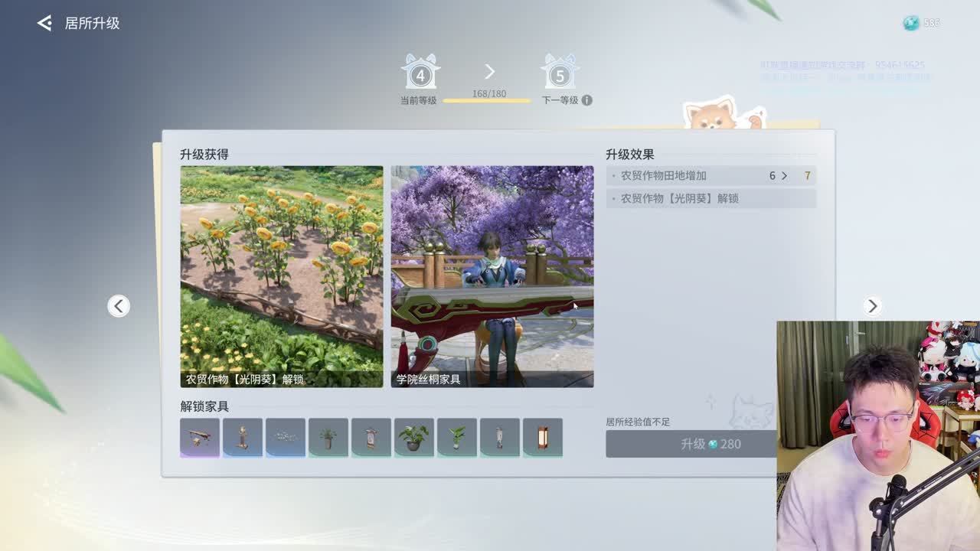Select the scattered petals furniture icon
This screenshot has width=980, height=551.
(x=286, y=438)
